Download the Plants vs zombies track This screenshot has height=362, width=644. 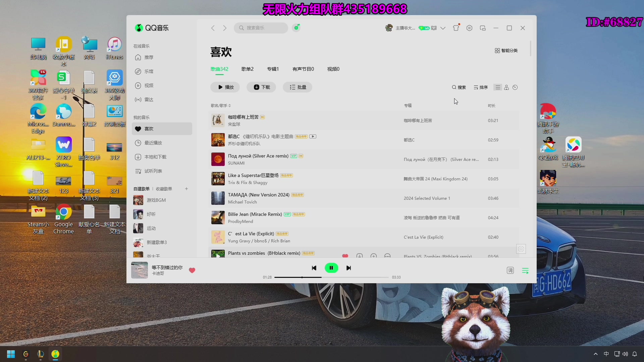[359, 256]
